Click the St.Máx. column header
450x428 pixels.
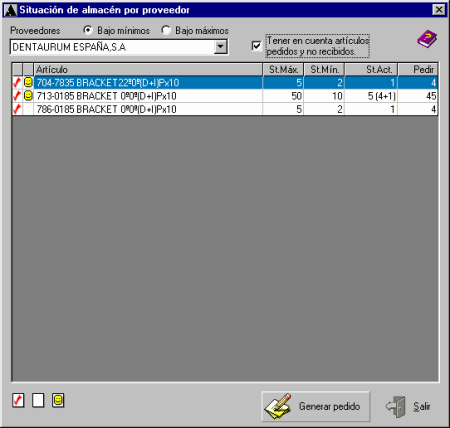[283, 69]
